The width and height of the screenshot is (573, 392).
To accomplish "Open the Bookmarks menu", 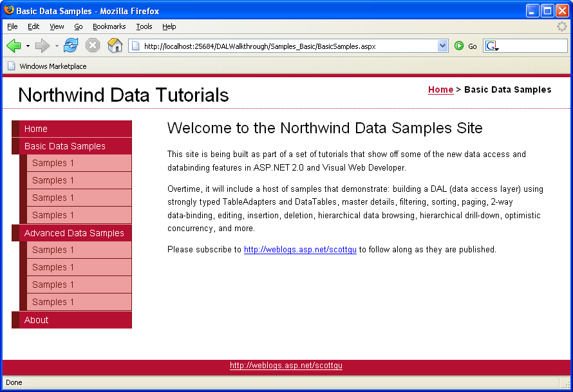I will click(x=109, y=26).
